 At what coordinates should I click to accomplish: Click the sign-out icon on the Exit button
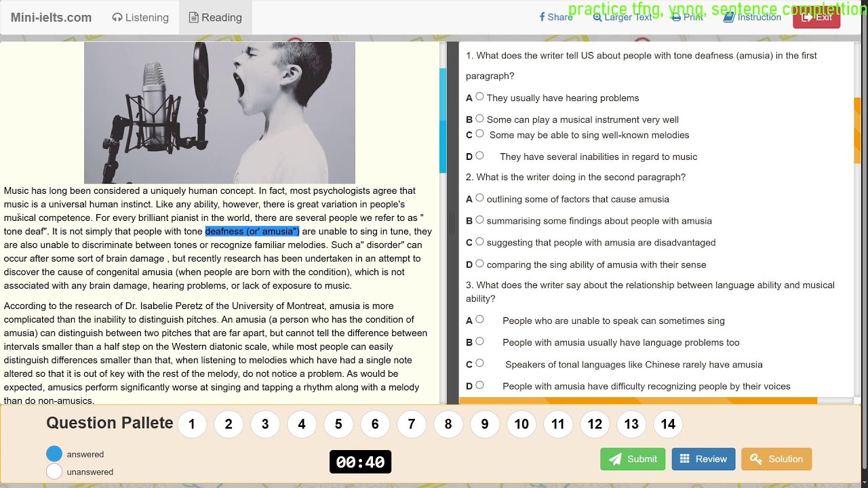coord(807,17)
